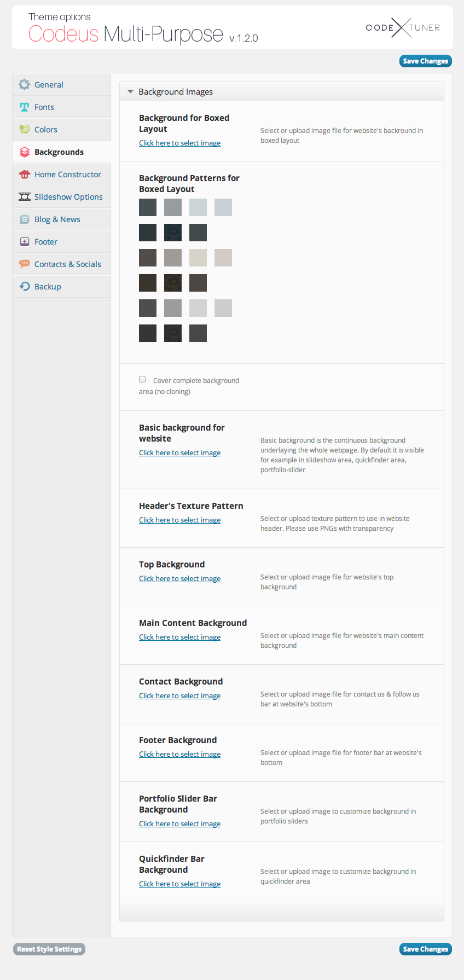
Task: Choose the third pattern in the second row
Action: pos(198,233)
